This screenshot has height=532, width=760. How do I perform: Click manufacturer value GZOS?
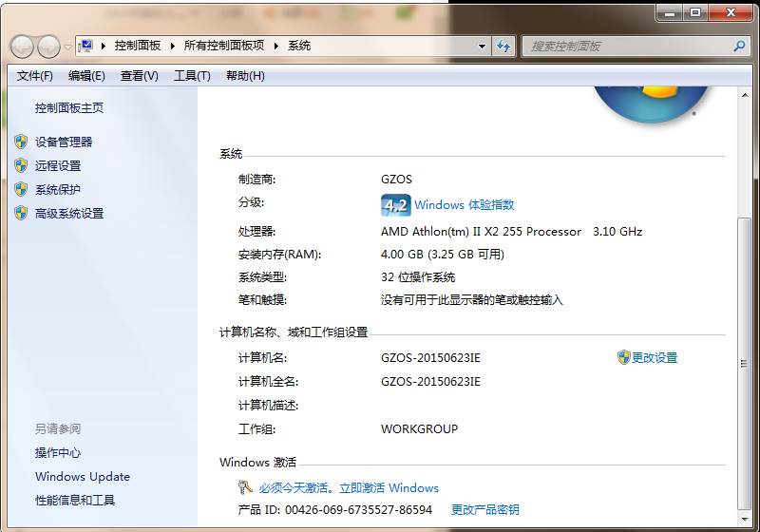pos(396,180)
